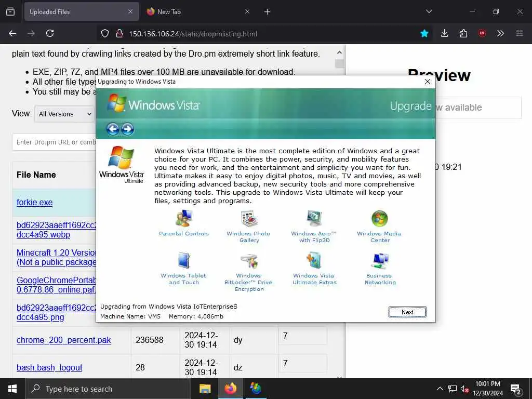Show more toolbar tools overflow chevron
This screenshot has width=532, height=399.
pos(500,33)
